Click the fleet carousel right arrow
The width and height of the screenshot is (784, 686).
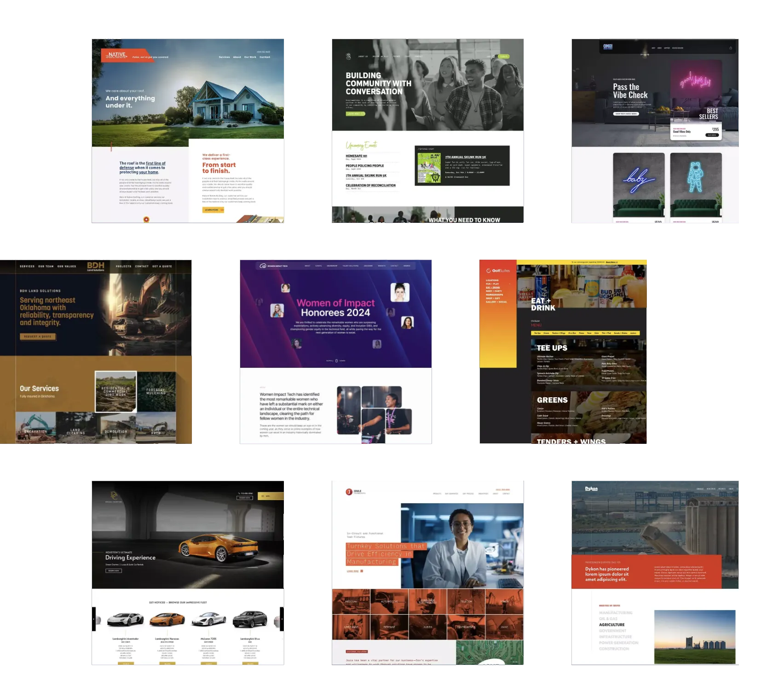tap(282, 619)
